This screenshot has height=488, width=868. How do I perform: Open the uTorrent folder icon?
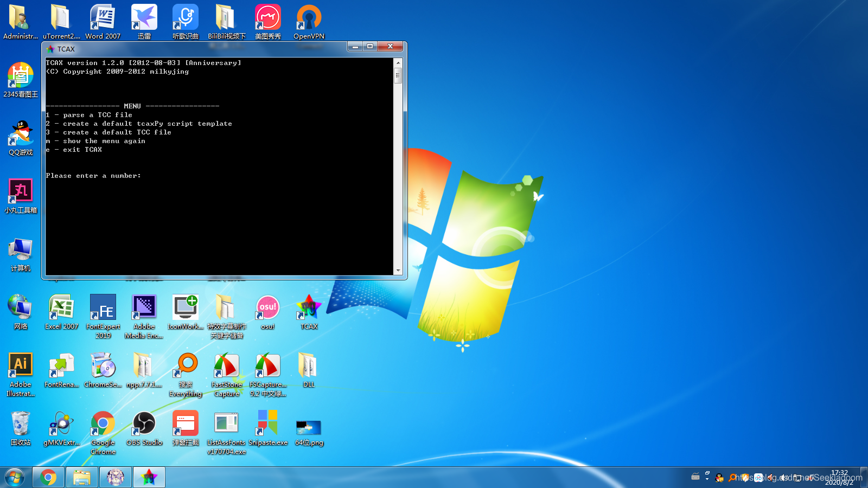click(61, 22)
